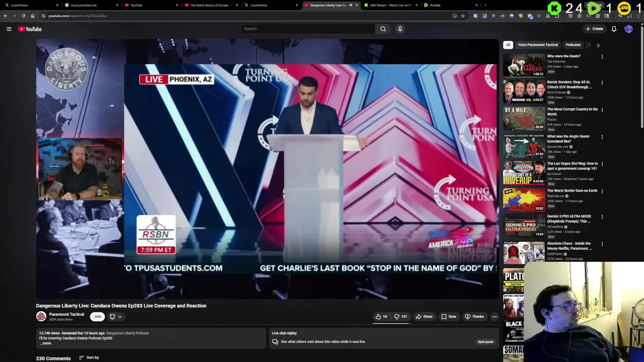Open the Bernie Sanders video title
The width and height of the screenshot is (644, 362).
(x=570, y=84)
